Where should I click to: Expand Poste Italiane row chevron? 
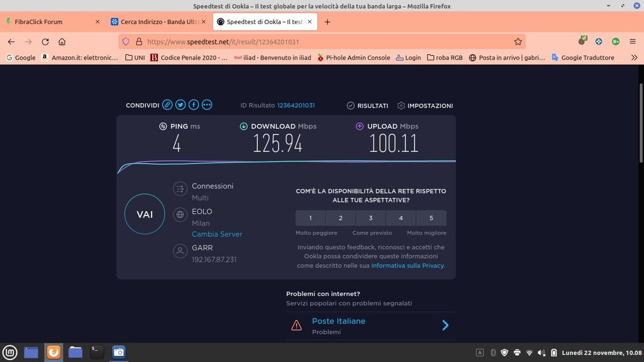[x=445, y=326]
